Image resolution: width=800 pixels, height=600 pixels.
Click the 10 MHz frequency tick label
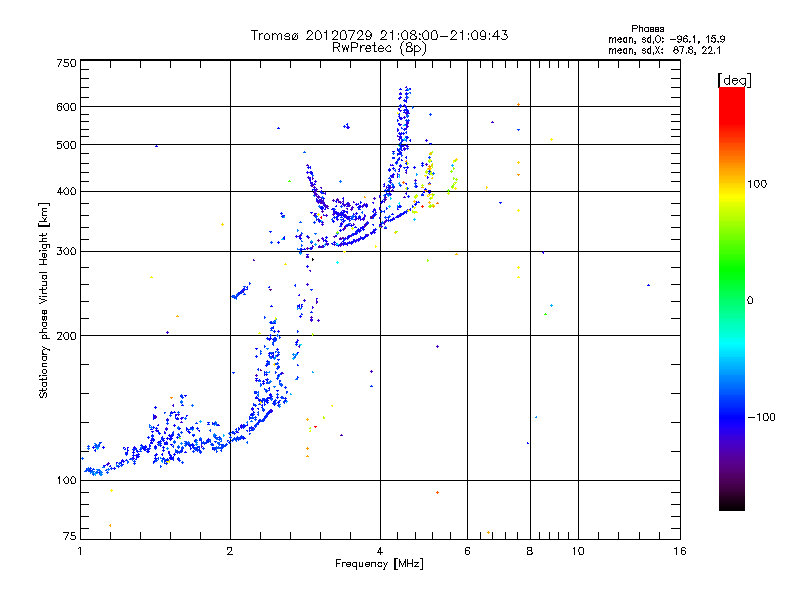pos(578,551)
